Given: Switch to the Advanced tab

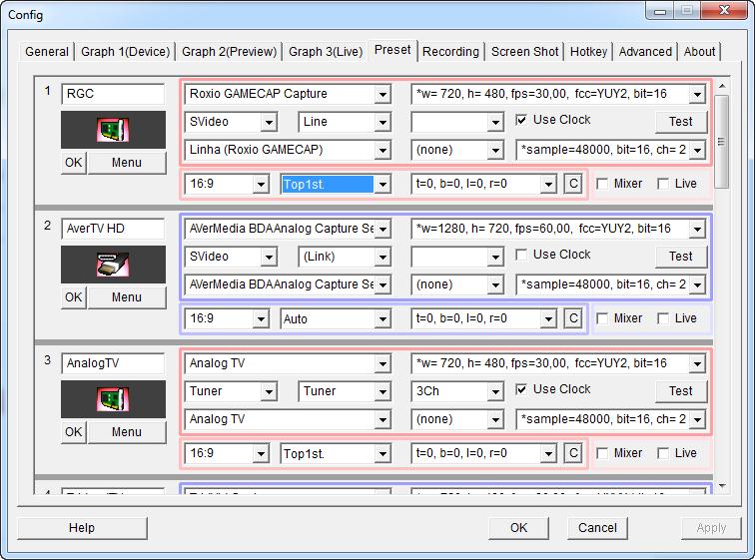Looking at the screenshot, I should [645, 52].
